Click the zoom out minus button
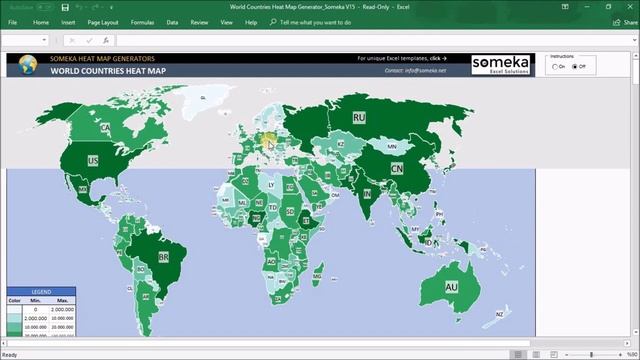The image size is (640, 360). (567, 355)
